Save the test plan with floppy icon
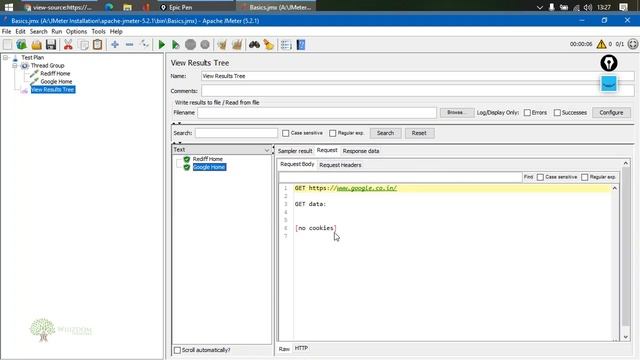640x360 pixels. coord(51,44)
